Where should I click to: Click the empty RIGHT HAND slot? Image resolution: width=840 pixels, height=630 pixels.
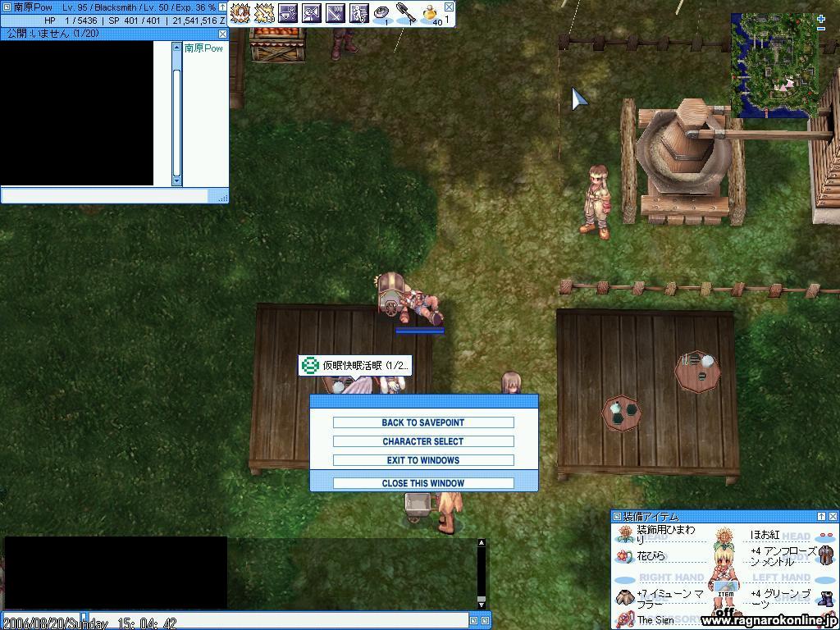624,580
